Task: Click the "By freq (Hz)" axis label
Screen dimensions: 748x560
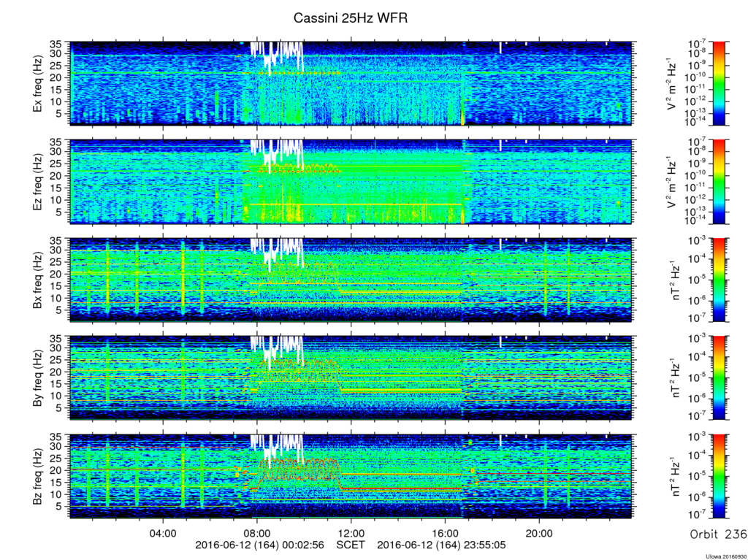Action: click(x=37, y=378)
